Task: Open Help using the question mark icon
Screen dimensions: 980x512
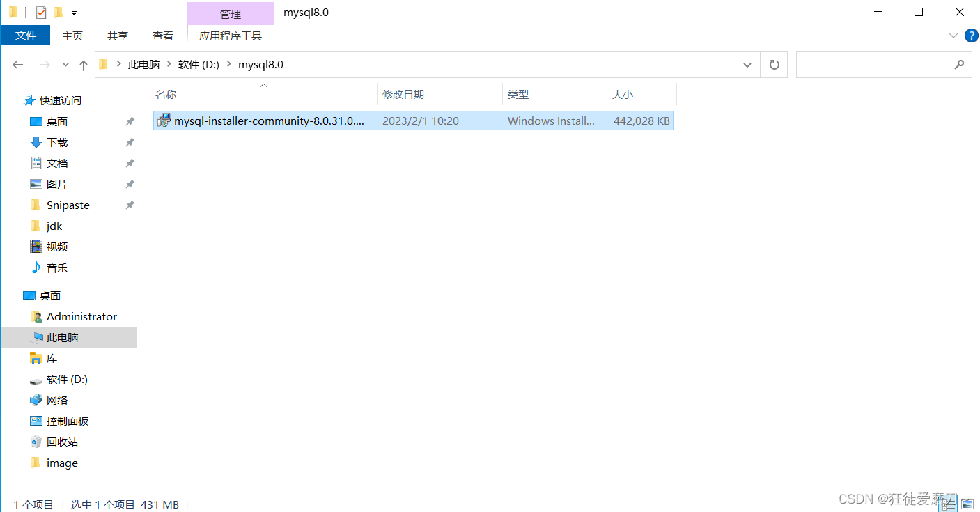Action: 971,36
